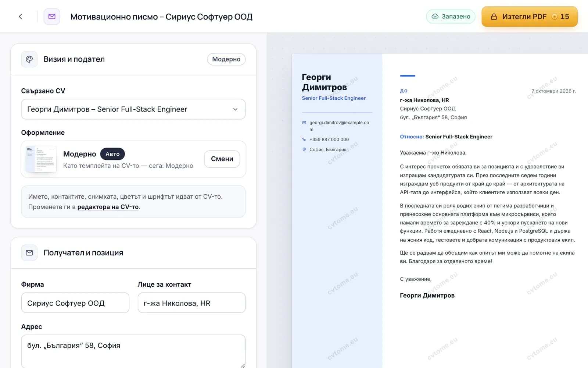Focus the Лице за контакт input field

coord(191,303)
